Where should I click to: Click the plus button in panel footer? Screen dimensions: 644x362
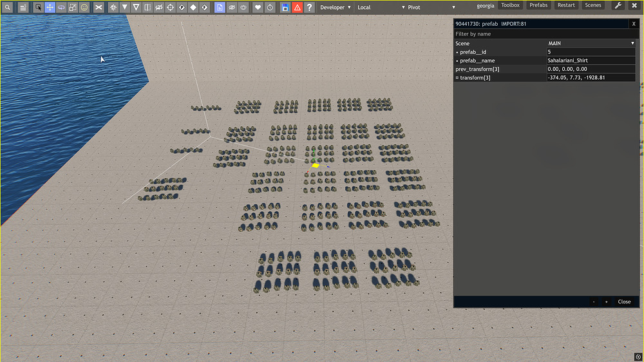click(606, 301)
